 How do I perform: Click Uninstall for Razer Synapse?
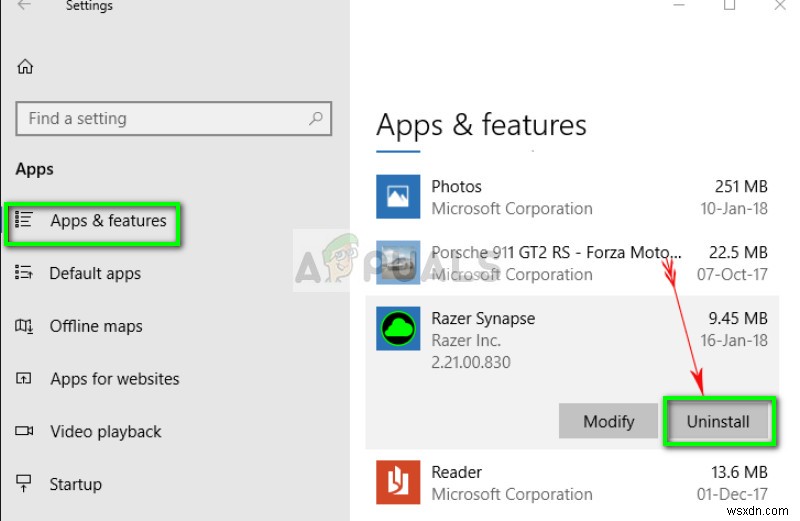pyautogui.click(x=718, y=421)
